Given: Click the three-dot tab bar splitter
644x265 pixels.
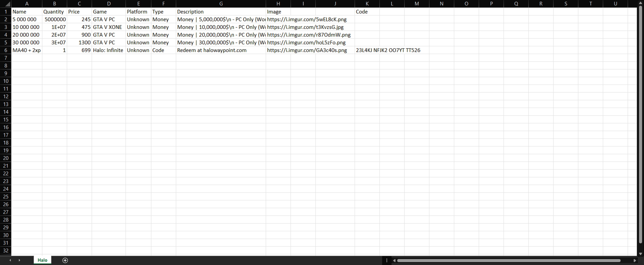Looking at the screenshot, I should [x=387, y=260].
